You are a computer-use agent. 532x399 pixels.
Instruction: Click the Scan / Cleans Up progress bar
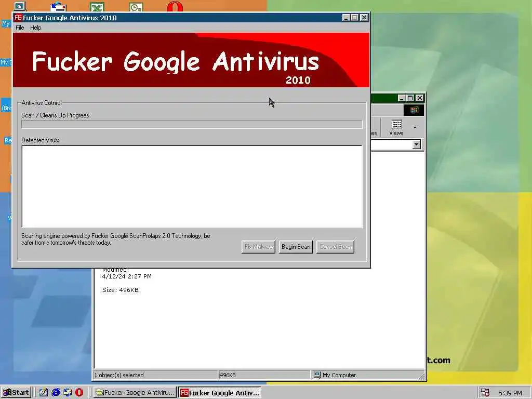[x=192, y=124]
